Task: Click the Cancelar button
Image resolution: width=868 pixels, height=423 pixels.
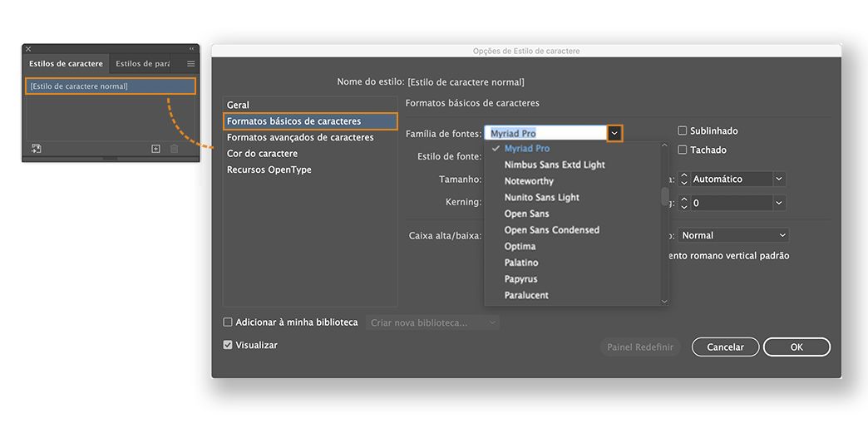Action: [x=725, y=347]
